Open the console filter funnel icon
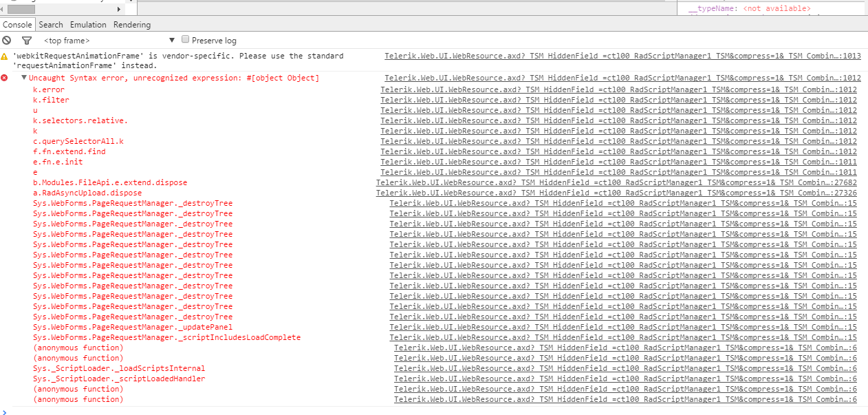Image resolution: width=868 pixels, height=415 pixels. click(27, 41)
